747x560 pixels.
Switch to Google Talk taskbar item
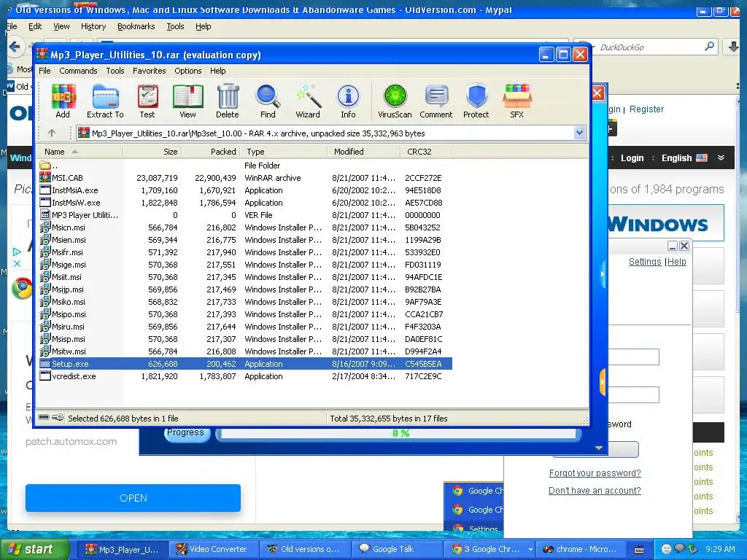tap(397, 549)
